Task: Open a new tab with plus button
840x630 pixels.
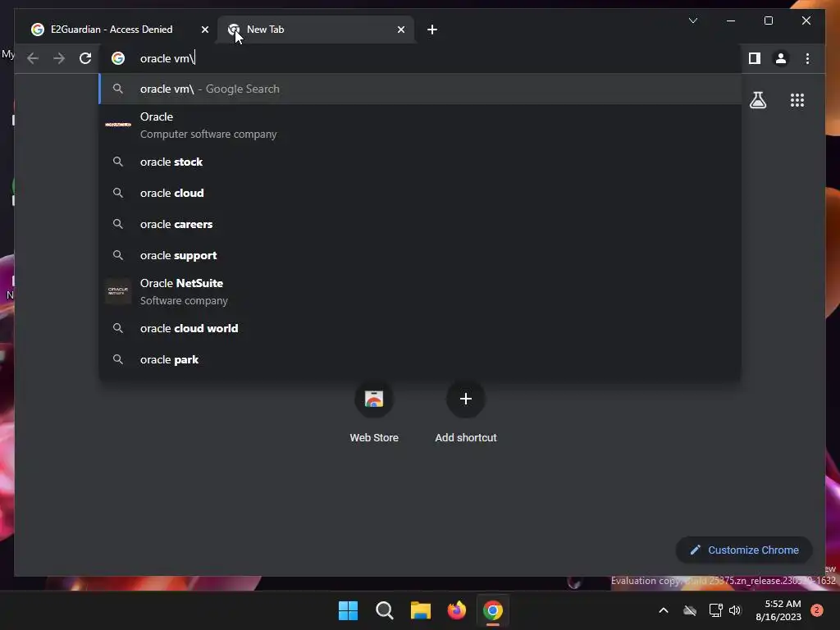Action: pos(431,30)
